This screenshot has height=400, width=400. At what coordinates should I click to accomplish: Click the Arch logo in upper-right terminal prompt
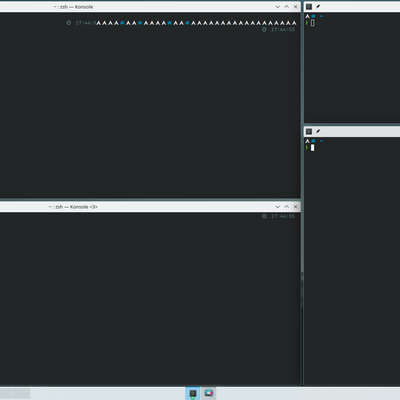pyautogui.click(x=307, y=16)
